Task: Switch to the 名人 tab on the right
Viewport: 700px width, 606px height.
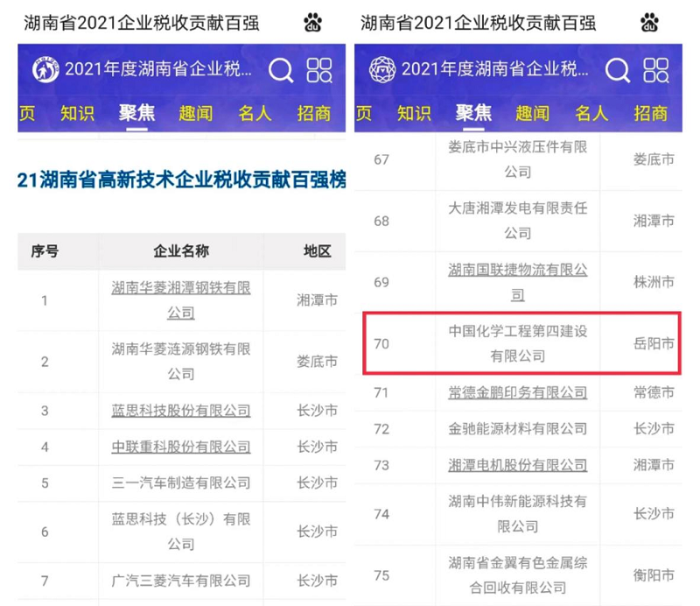Action: tap(591, 113)
